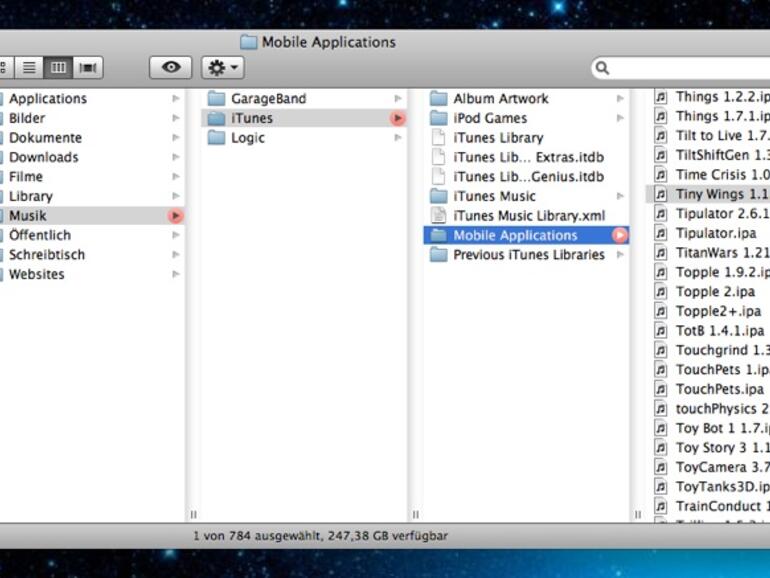The width and height of the screenshot is (770, 578).
Task: Click second column's resize handle at bottom
Action: point(416,515)
